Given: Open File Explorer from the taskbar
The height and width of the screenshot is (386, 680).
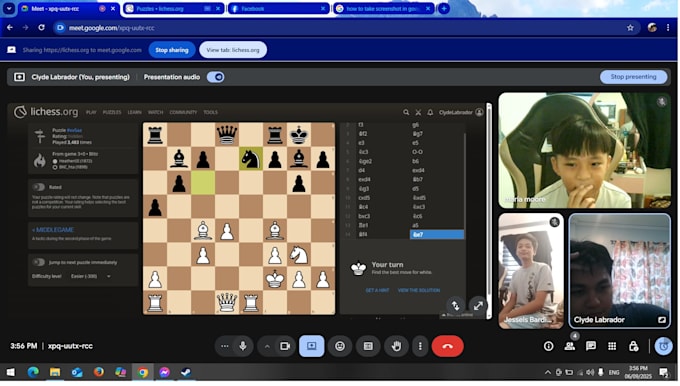Looking at the screenshot, I should click(x=55, y=372).
